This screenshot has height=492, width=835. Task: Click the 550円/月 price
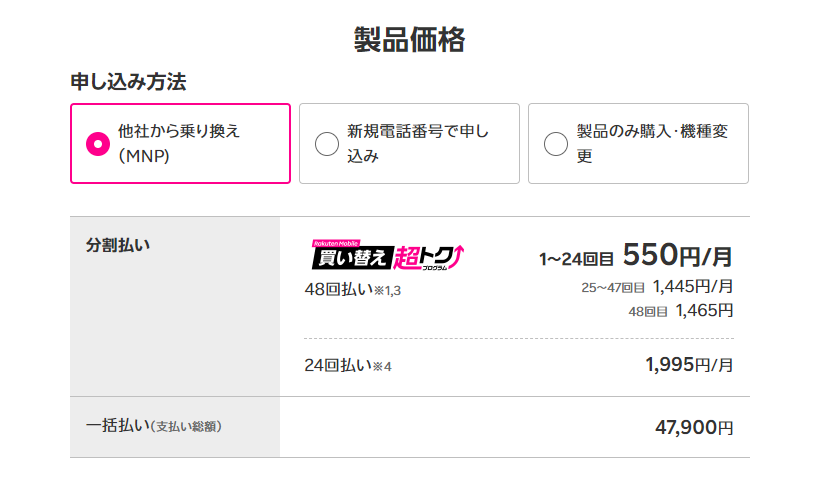point(677,257)
